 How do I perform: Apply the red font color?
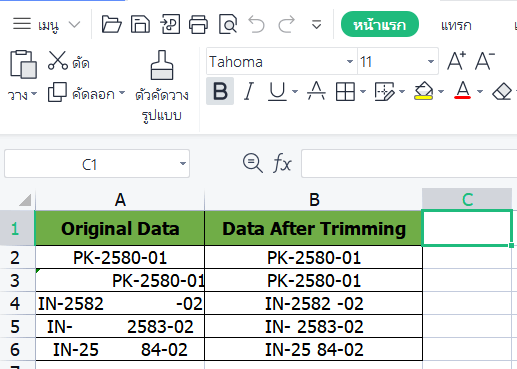(463, 90)
